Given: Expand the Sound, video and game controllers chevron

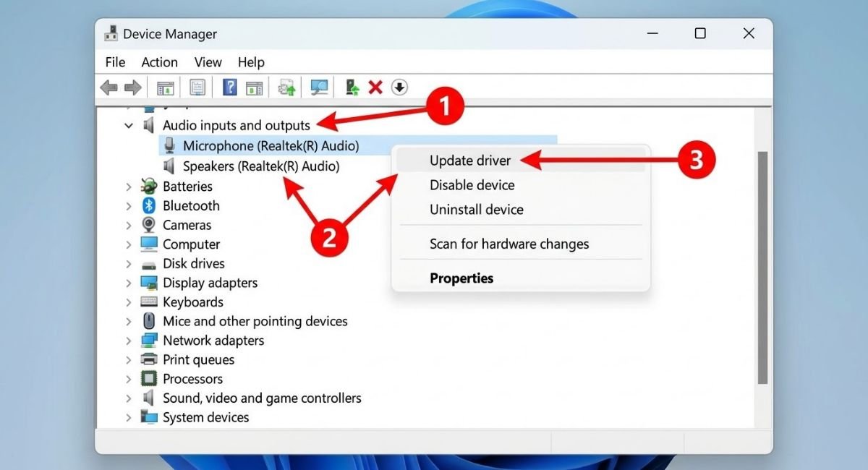Looking at the screenshot, I should pos(129,398).
